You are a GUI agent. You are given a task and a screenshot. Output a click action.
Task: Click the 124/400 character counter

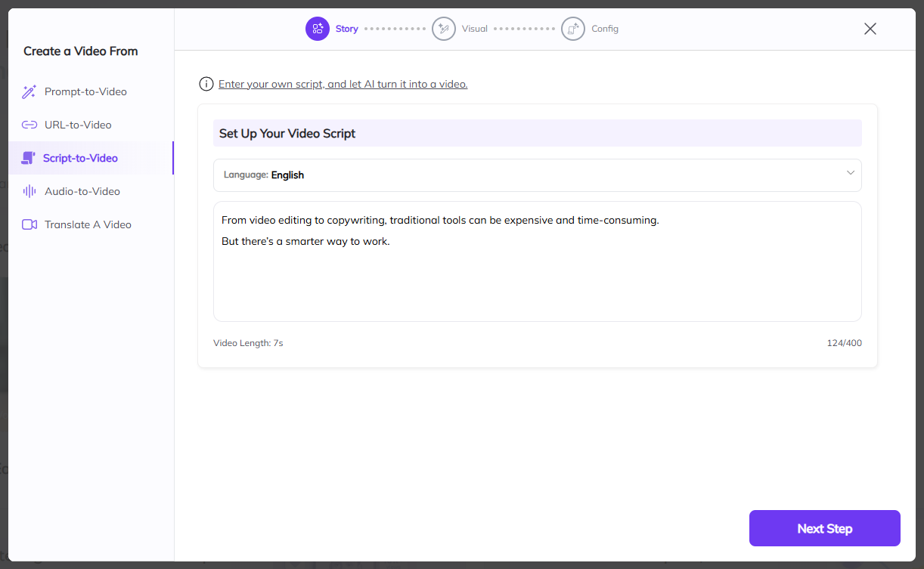[x=844, y=343]
